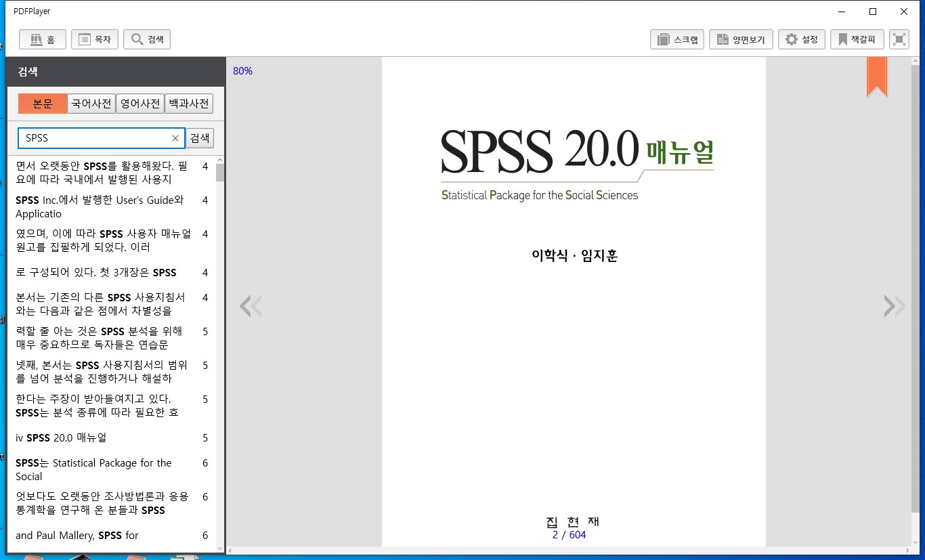The height and width of the screenshot is (560, 925).
Task: Select the 국어사전 tab
Action: coord(91,104)
